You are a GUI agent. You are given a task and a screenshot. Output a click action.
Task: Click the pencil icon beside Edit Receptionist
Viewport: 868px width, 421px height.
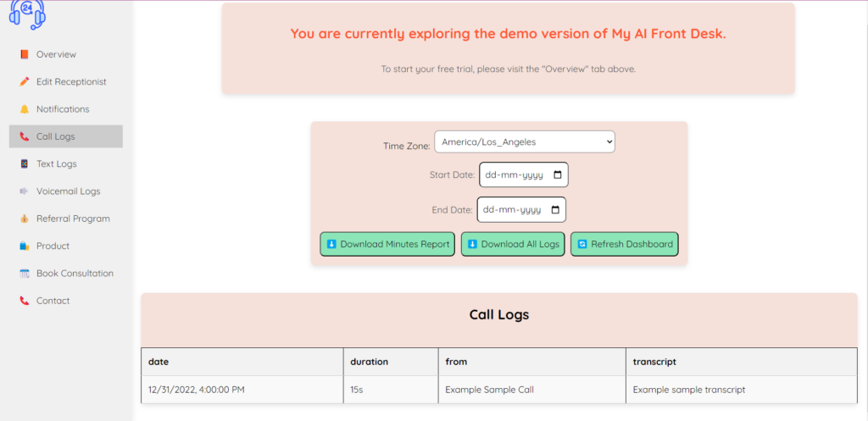[24, 82]
